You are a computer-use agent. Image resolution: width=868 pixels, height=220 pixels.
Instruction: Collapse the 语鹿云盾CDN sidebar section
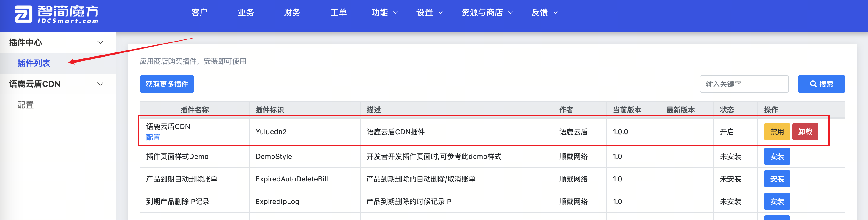tap(100, 84)
